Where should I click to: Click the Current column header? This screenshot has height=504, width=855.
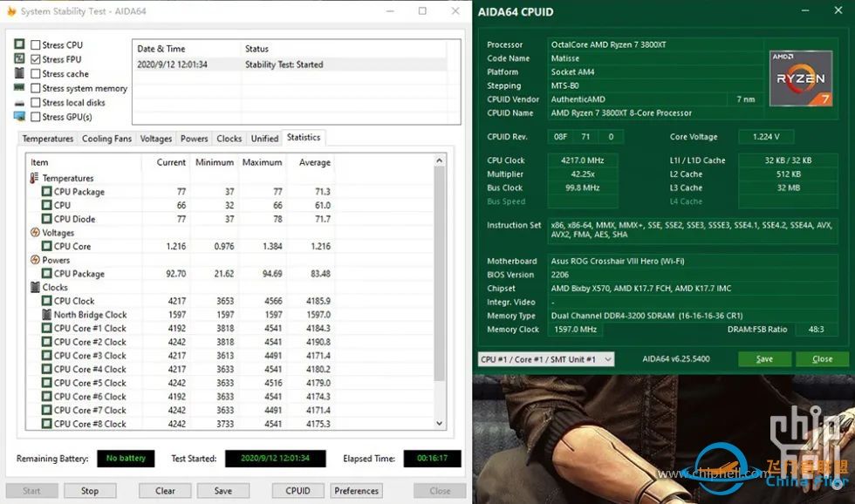(166, 162)
